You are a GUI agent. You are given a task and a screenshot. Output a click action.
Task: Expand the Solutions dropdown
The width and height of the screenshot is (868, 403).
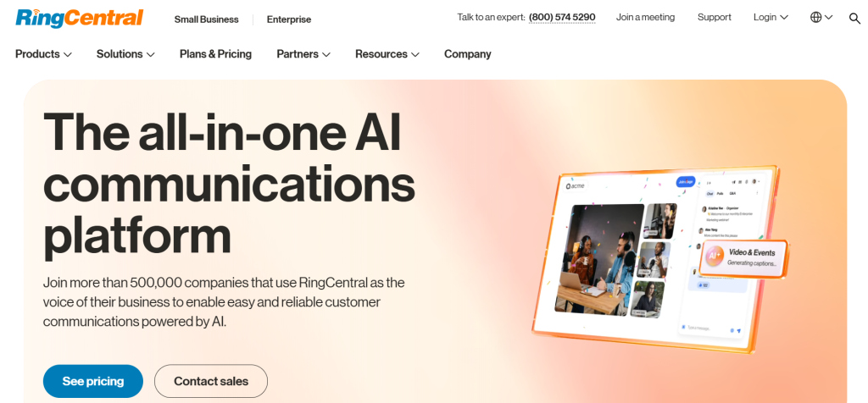pos(125,54)
